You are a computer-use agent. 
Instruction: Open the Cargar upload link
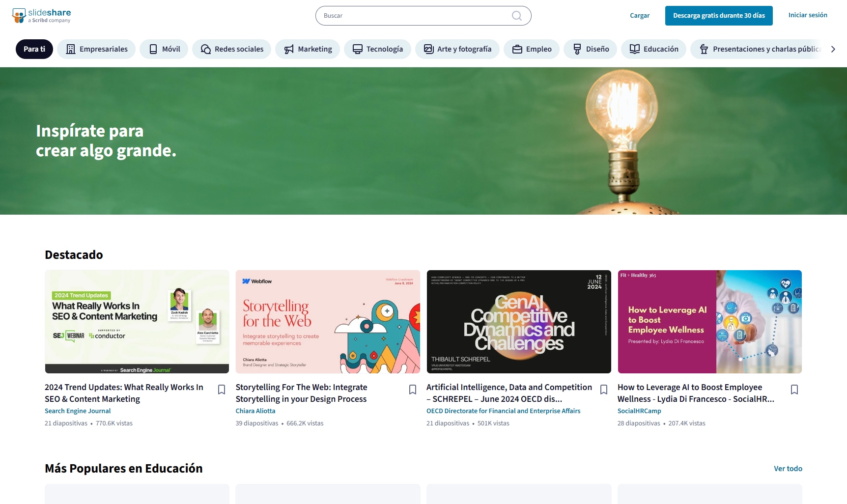[x=640, y=16]
